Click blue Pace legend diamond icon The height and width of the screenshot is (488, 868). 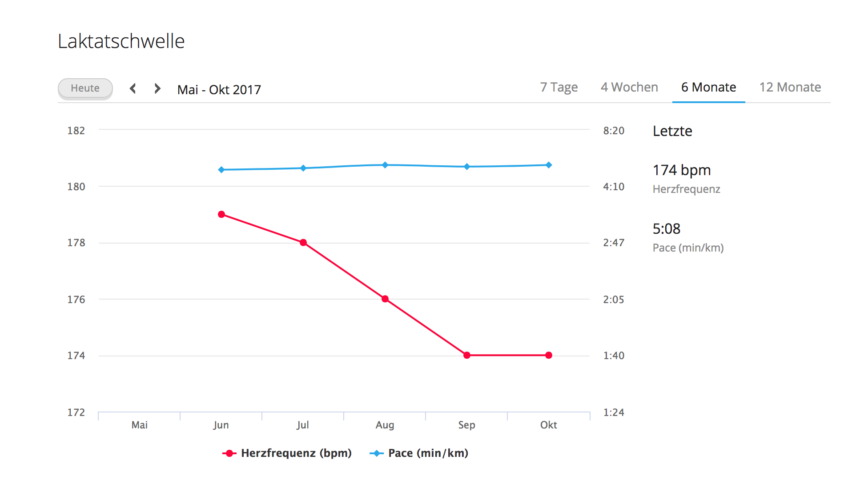pyautogui.click(x=377, y=453)
